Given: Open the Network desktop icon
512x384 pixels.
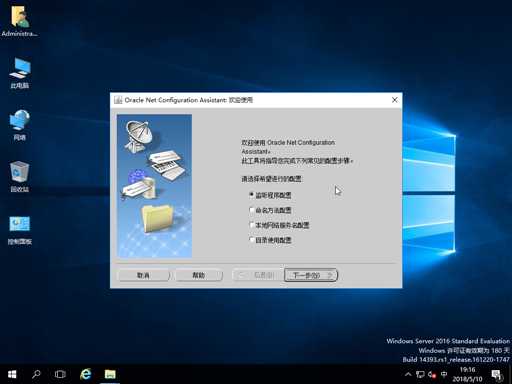Looking at the screenshot, I should 20,125.
